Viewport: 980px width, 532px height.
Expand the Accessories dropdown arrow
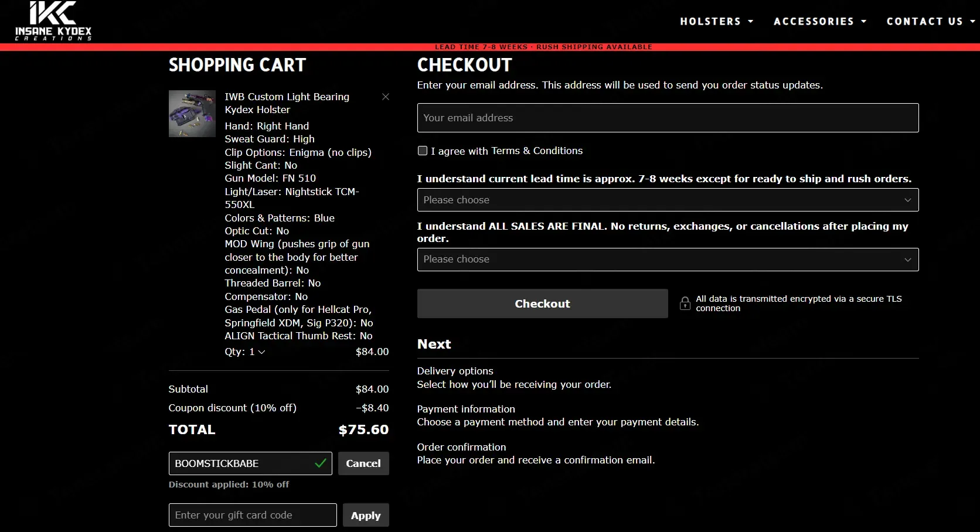863,22
